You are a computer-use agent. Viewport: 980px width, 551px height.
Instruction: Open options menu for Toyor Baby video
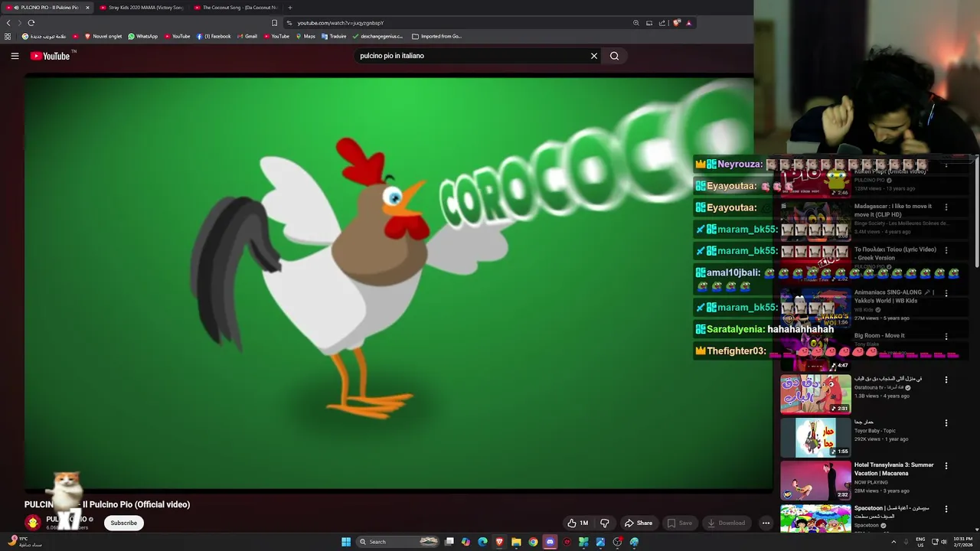click(x=946, y=422)
